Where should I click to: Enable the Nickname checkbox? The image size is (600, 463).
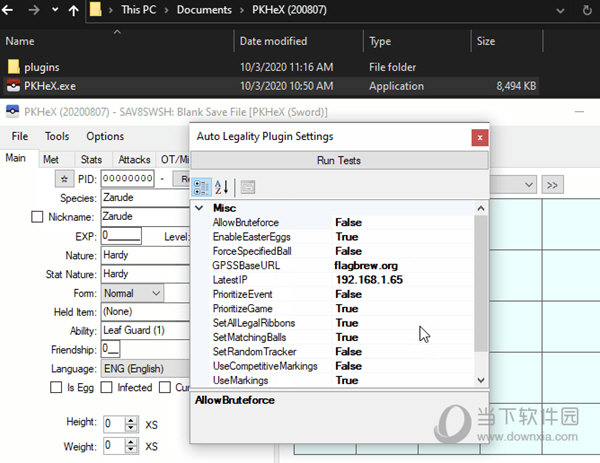click(38, 216)
